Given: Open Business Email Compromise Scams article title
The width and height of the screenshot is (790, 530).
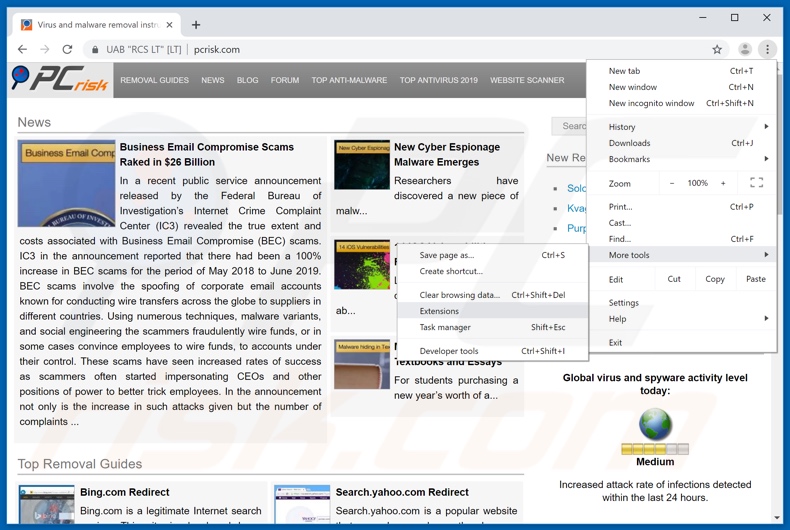Looking at the screenshot, I should [207, 155].
